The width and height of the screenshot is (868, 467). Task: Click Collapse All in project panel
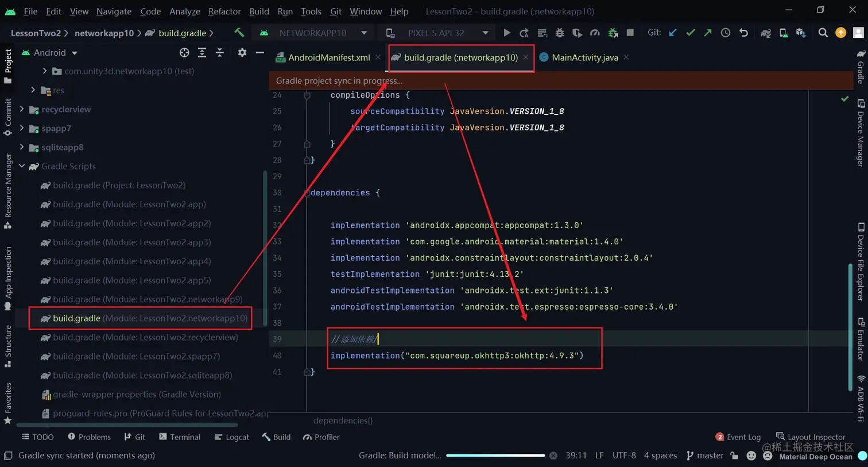(x=220, y=52)
